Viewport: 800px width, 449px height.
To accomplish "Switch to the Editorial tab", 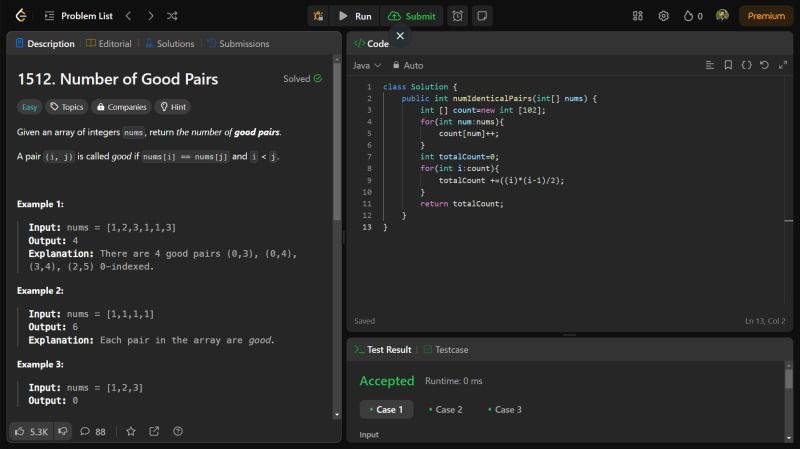I will pos(108,44).
